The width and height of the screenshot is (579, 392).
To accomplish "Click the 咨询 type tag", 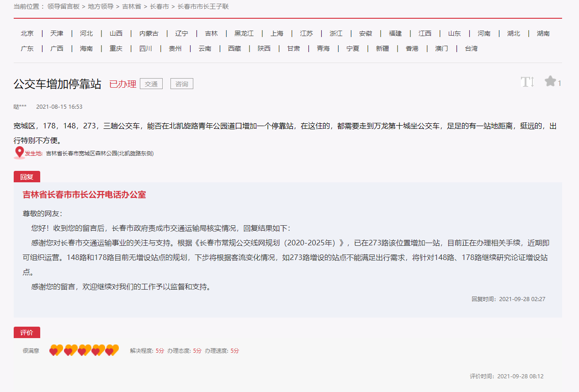I will point(182,84).
